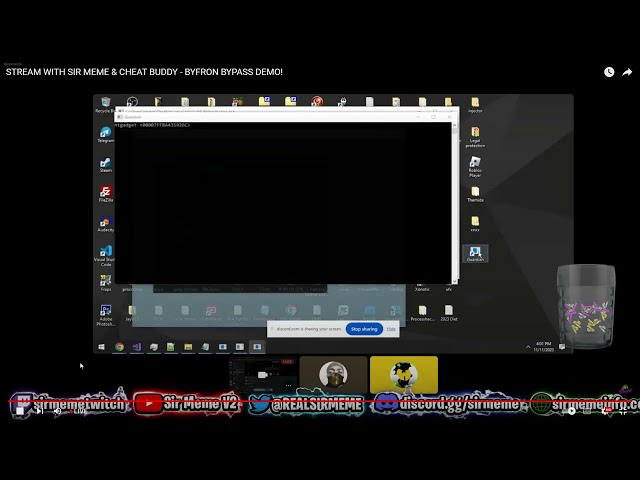Open the FileZilla desktop shortcut
Screen dimensions: 640x480
[x=106, y=194]
